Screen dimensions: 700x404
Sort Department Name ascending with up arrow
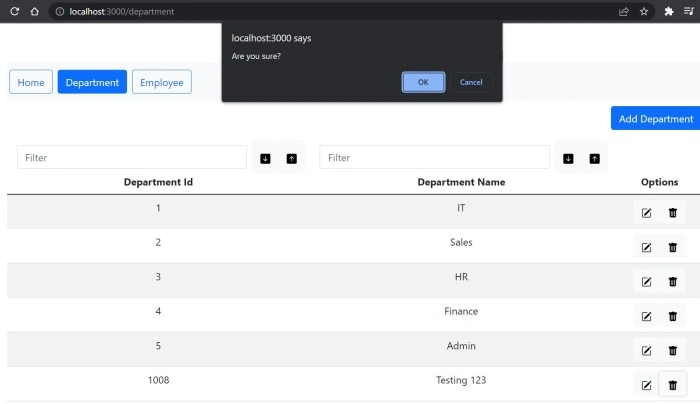pos(594,158)
